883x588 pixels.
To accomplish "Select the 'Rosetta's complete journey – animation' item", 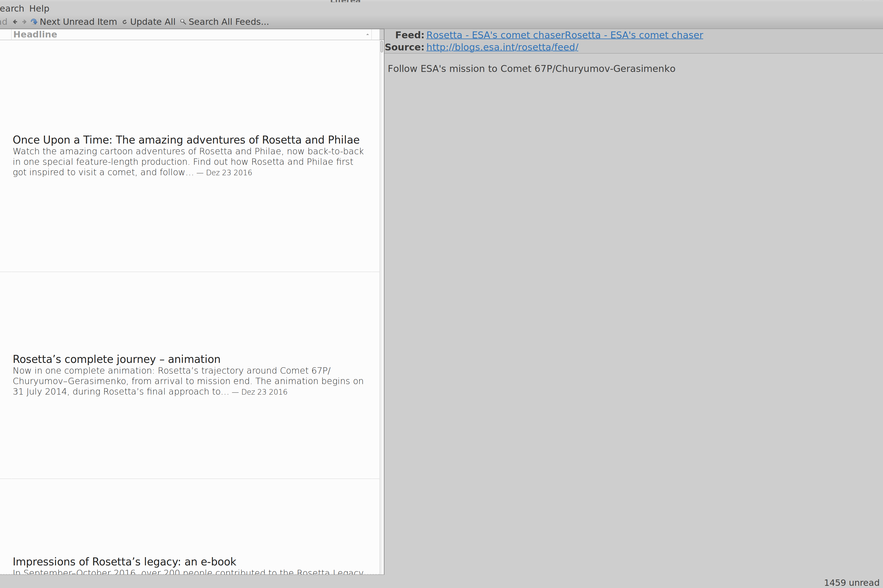I will (x=116, y=359).
